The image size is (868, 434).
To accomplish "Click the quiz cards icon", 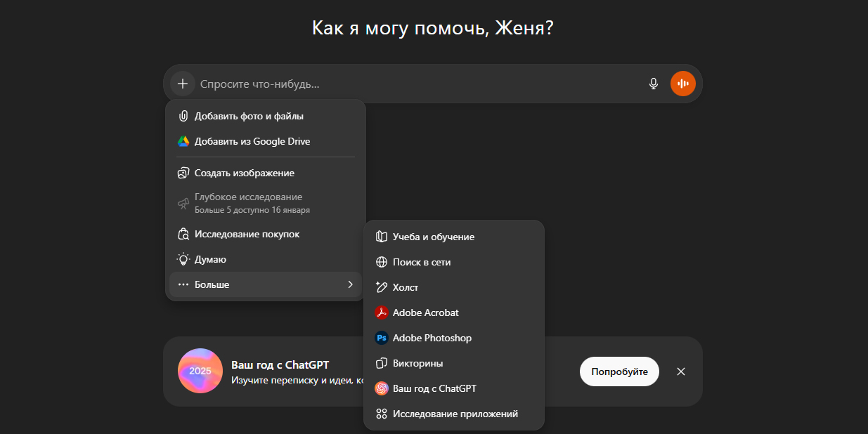I will click(x=382, y=363).
